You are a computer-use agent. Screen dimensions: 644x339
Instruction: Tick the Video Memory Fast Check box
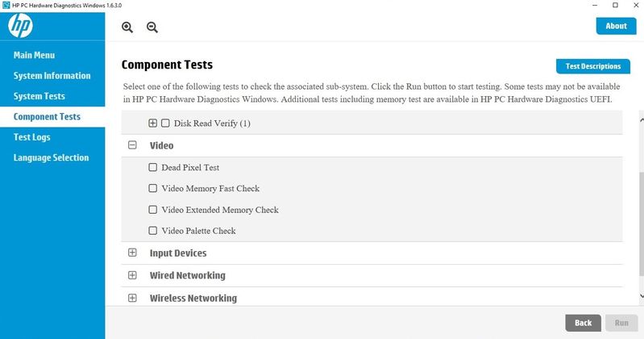coord(153,188)
